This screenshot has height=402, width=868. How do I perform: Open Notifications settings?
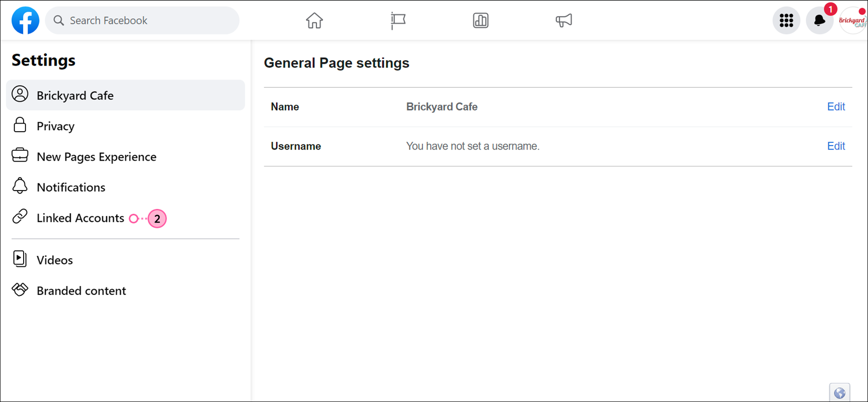point(125,187)
